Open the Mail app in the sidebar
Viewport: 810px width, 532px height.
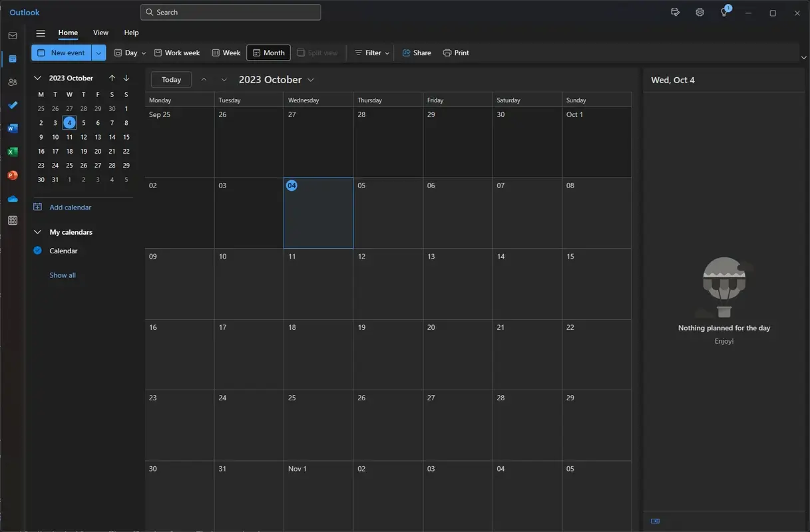tap(12, 35)
